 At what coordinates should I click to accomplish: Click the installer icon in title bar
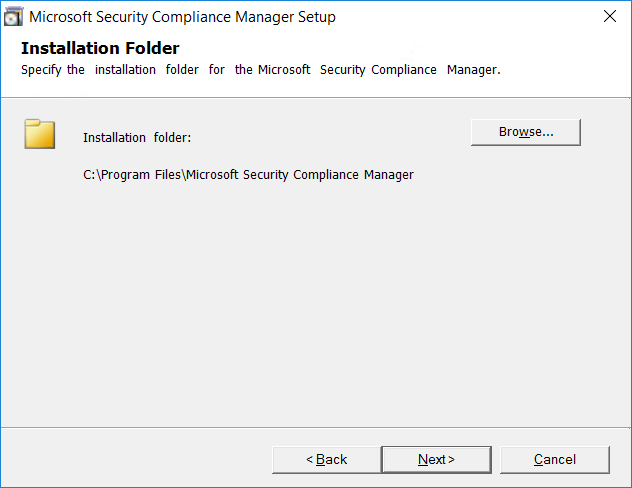coord(13,17)
